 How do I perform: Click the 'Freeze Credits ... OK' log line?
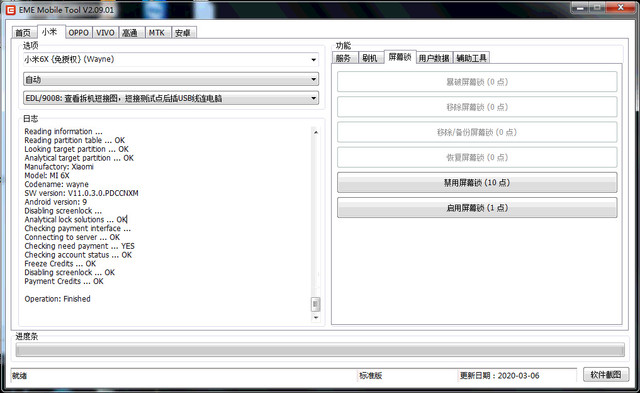click(60, 264)
